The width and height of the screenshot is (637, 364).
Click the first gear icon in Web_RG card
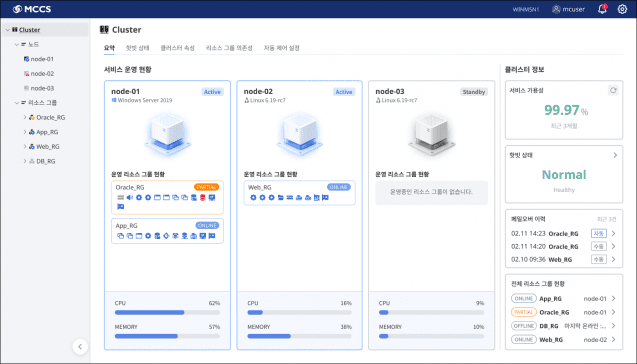pos(253,198)
